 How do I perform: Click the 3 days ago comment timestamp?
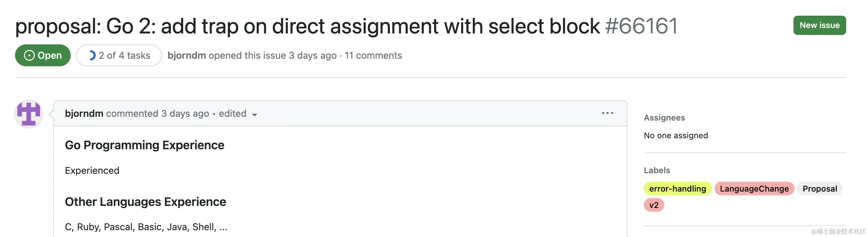(185, 113)
